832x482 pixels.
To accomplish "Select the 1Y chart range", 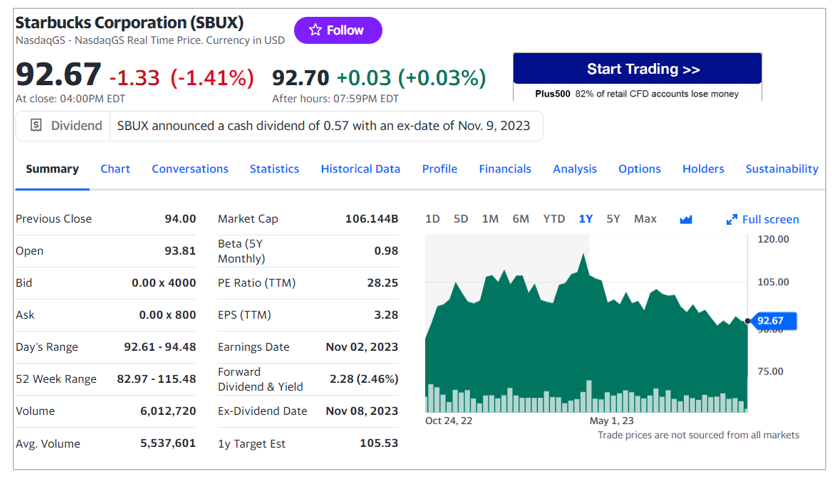I will point(585,219).
